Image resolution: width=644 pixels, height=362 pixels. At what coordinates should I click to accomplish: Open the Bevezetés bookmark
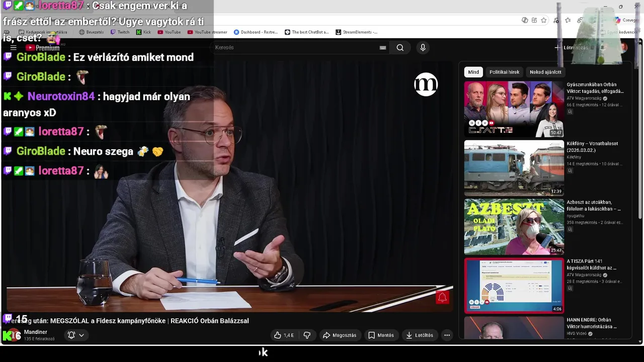point(92,32)
